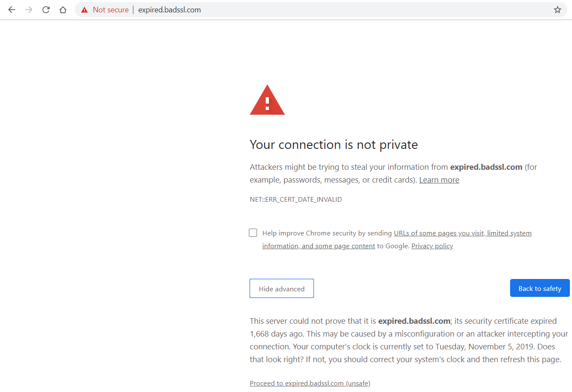Open "URLs of some pages you visit" link

point(438,233)
